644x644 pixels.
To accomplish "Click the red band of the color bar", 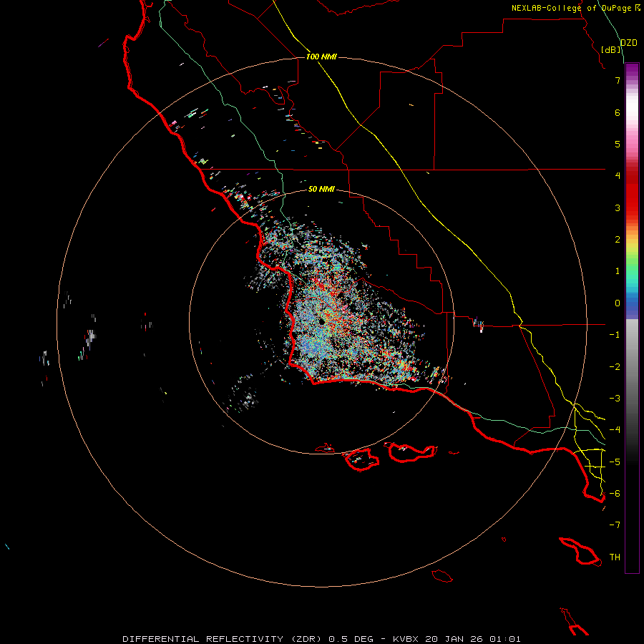I will coord(632,193).
